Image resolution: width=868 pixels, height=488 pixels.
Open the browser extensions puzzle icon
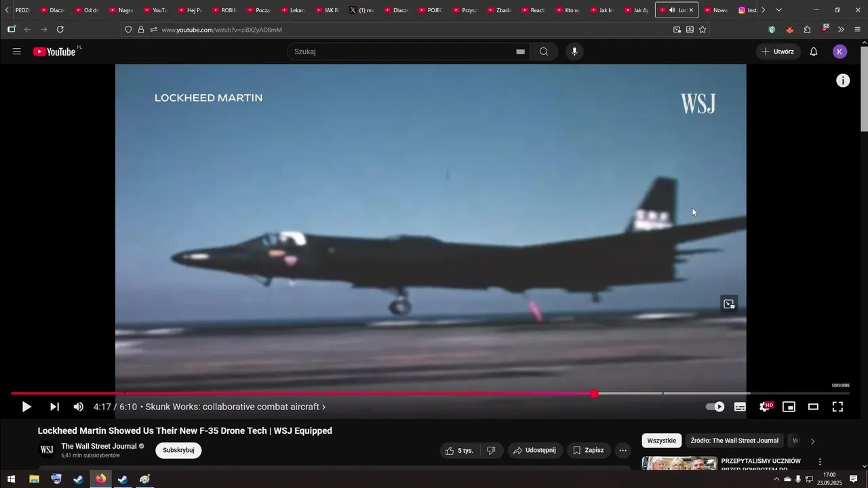[807, 29]
